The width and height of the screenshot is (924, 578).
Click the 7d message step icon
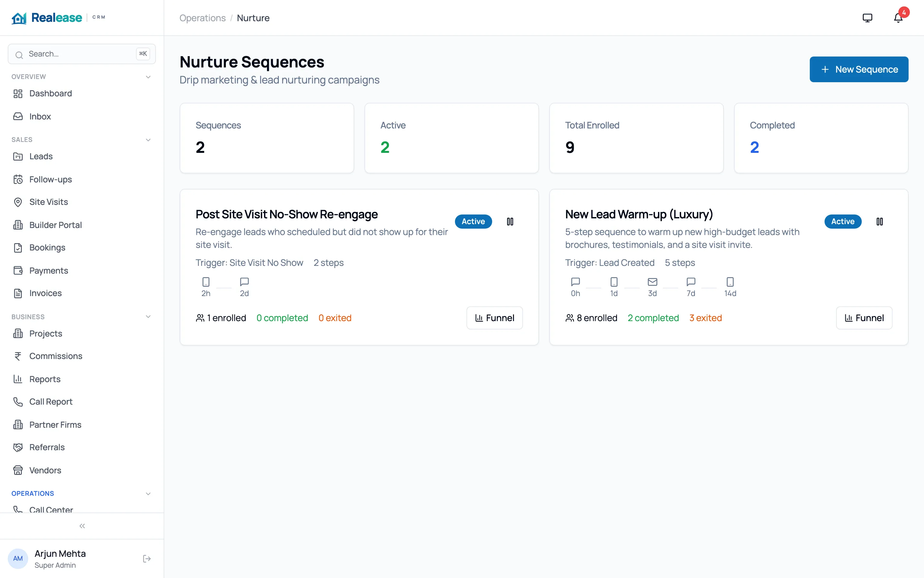tap(691, 282)
